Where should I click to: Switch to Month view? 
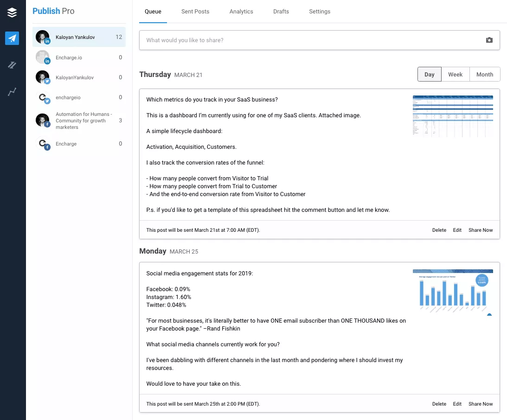(x=485, y=75)
